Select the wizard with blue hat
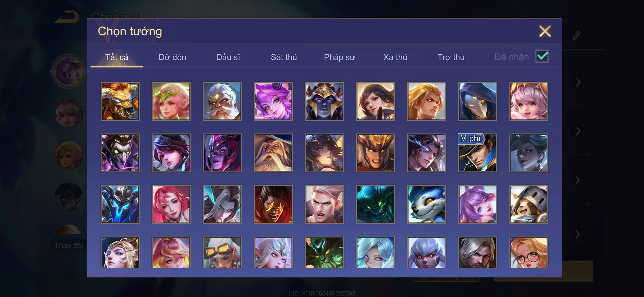 pyautogui.click(x=273, y=153)
